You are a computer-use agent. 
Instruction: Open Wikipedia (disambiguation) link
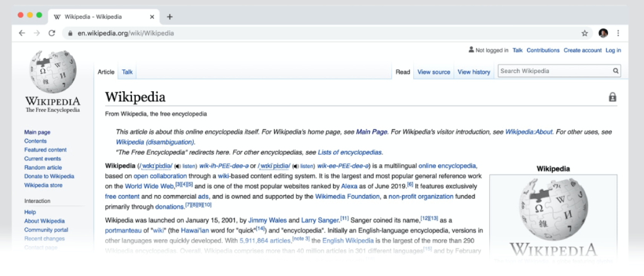155,142
